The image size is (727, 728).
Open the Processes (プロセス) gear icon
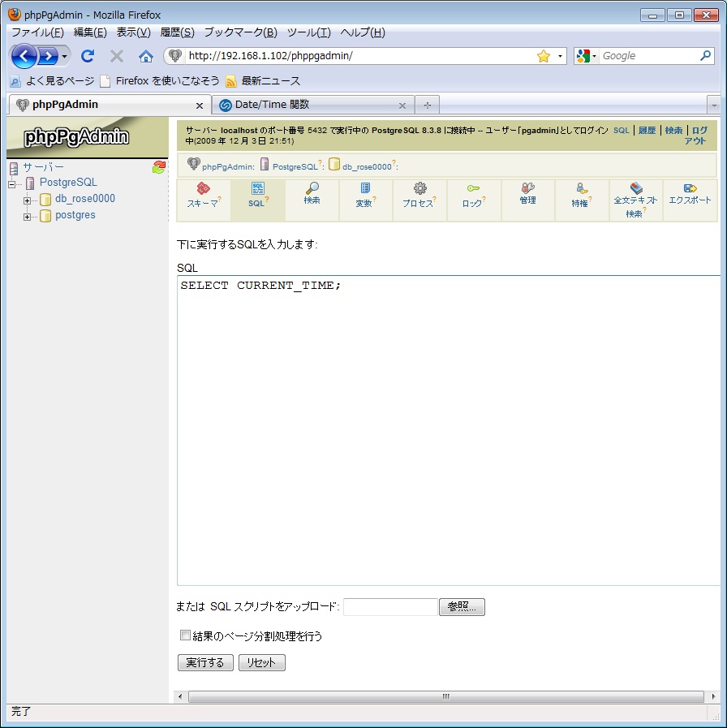point(419,188)
